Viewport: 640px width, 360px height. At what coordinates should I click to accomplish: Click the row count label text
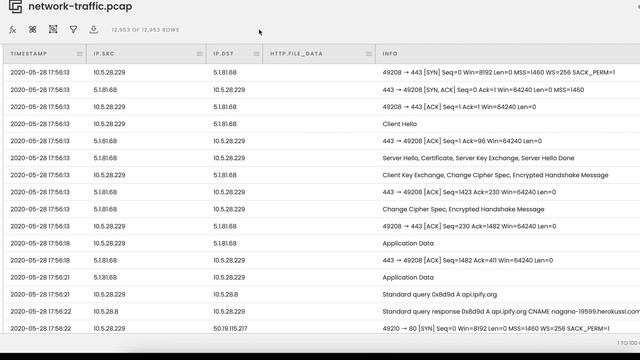point(145,30)
